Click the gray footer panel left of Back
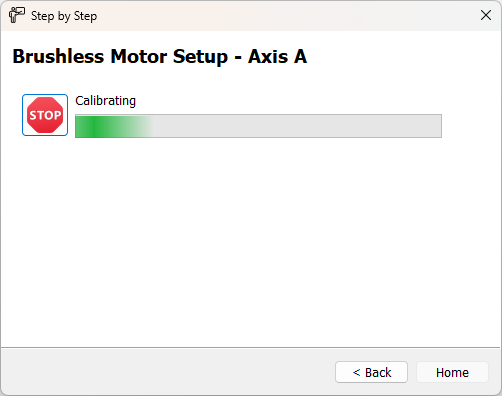 click(x=167, y=372)
